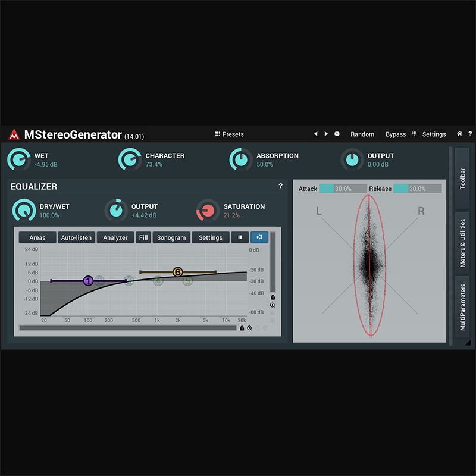Expand Meters & Utilities side panel
Image resolution: width=476 pixels, height=476 pixels.
pyautogui.click(x=462, y=243)
